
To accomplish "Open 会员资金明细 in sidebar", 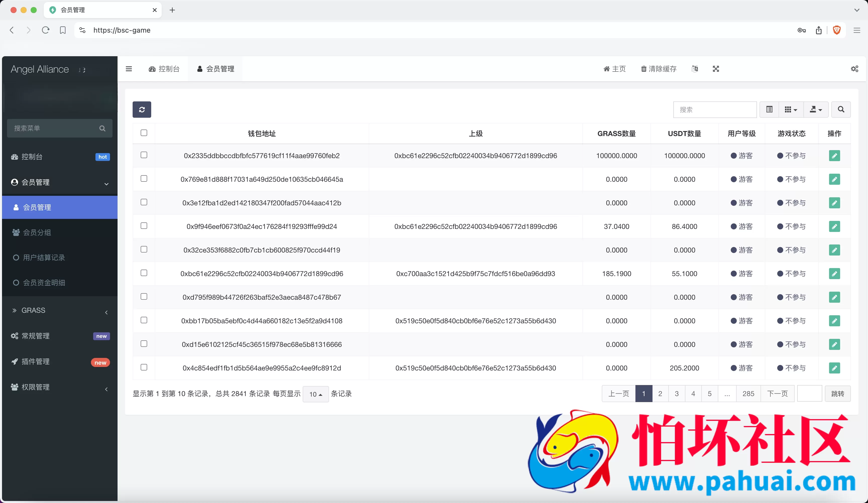I will 60,283.
